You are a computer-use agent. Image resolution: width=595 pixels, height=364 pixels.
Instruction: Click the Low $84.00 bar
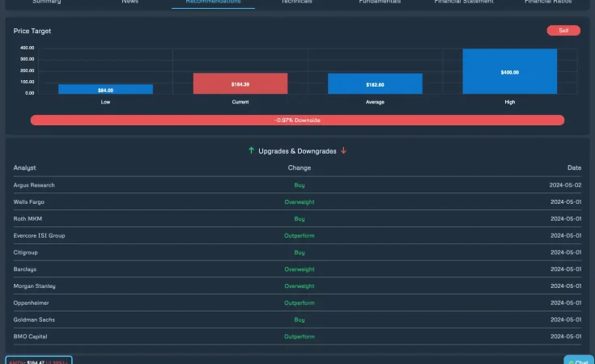point(105,89)
